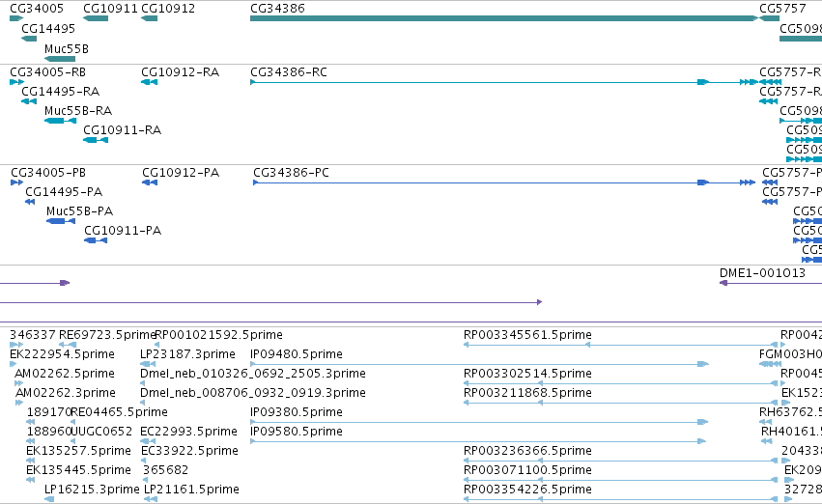822x504 pixels.
Task: Click the DME1-001013 feature label
Action: click(x=762, y=273)
